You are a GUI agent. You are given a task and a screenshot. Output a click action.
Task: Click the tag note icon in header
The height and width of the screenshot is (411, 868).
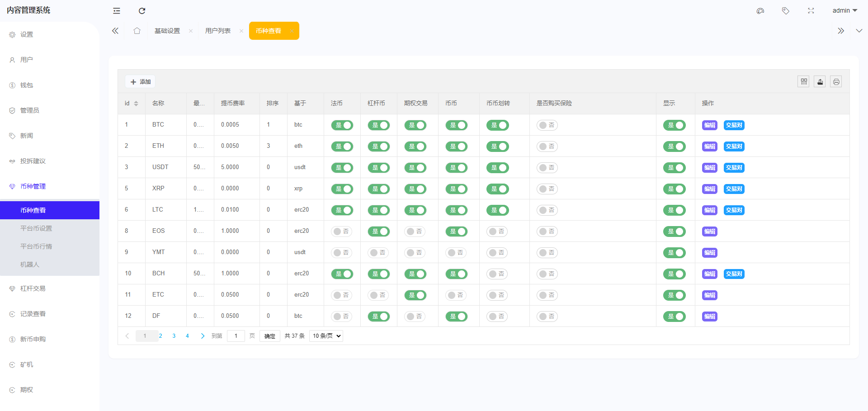point(786,11)
